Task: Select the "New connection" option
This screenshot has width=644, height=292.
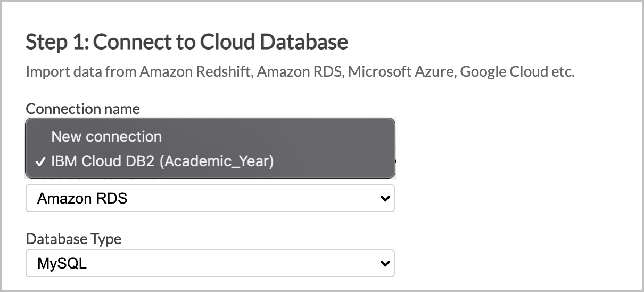Action: [106, 136]
